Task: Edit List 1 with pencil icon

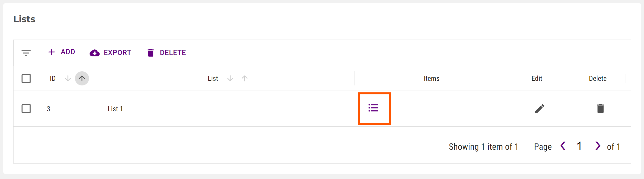Action: tap(539, 109)
